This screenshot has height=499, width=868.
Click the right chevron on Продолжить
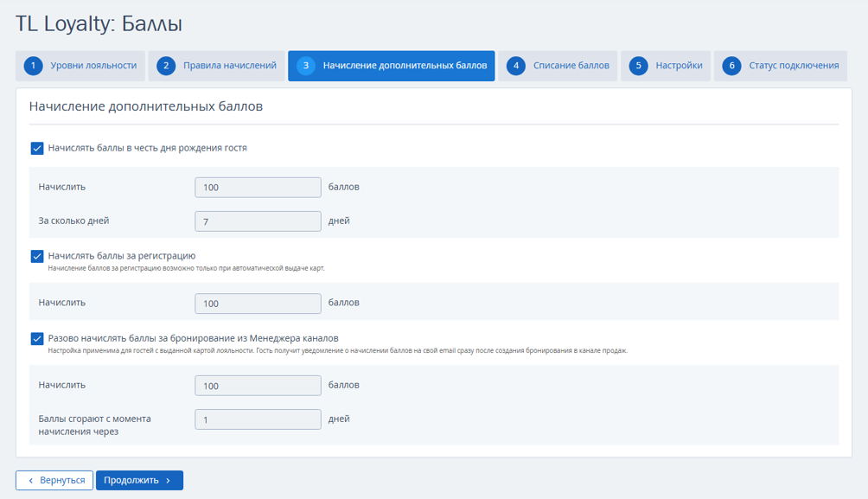169,481
